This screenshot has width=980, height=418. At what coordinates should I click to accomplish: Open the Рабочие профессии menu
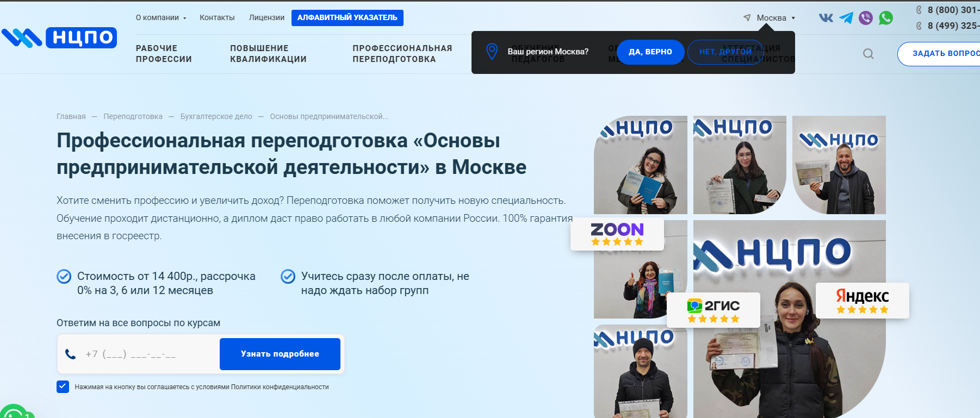click(164, 54)
